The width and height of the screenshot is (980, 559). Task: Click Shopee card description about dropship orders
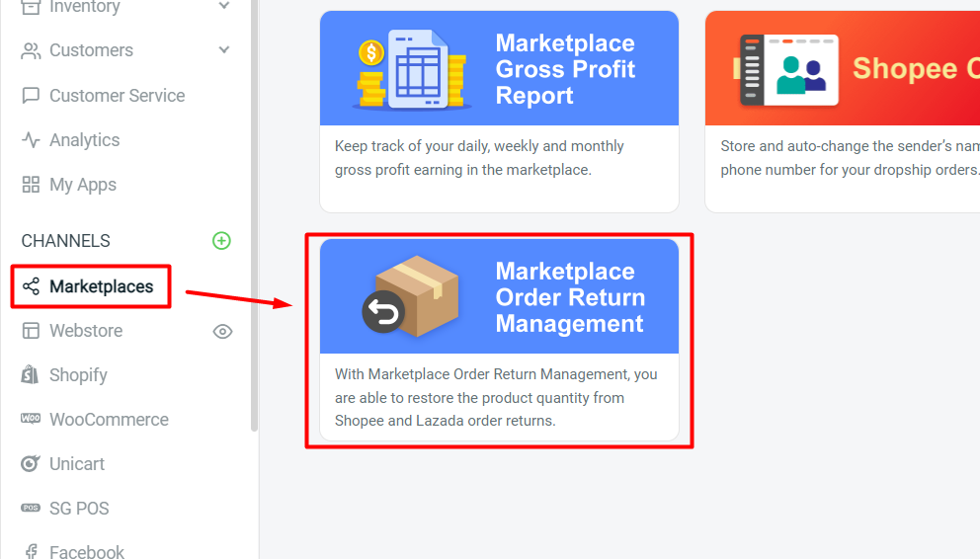(850, 157)
